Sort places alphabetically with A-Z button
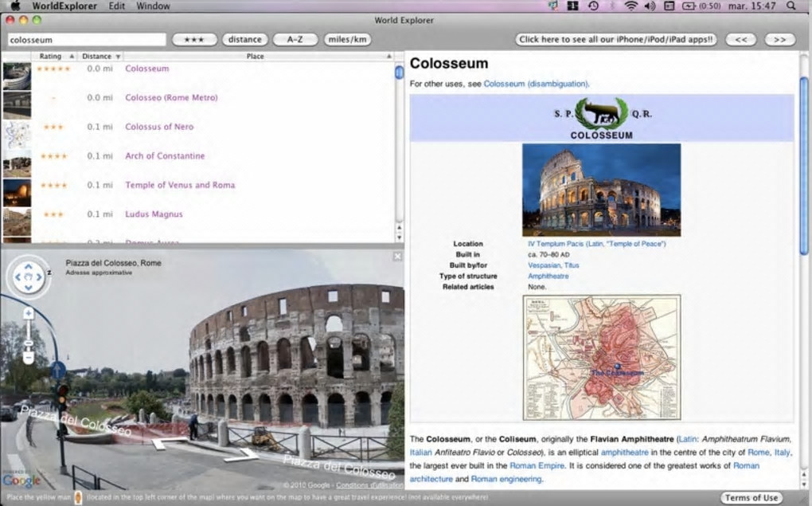This screenshot has height=506, width=812. pos(295,39)
